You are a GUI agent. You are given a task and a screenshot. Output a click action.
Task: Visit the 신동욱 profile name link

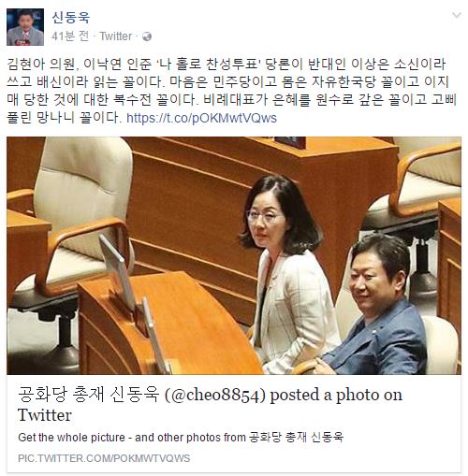coord(70,17)
